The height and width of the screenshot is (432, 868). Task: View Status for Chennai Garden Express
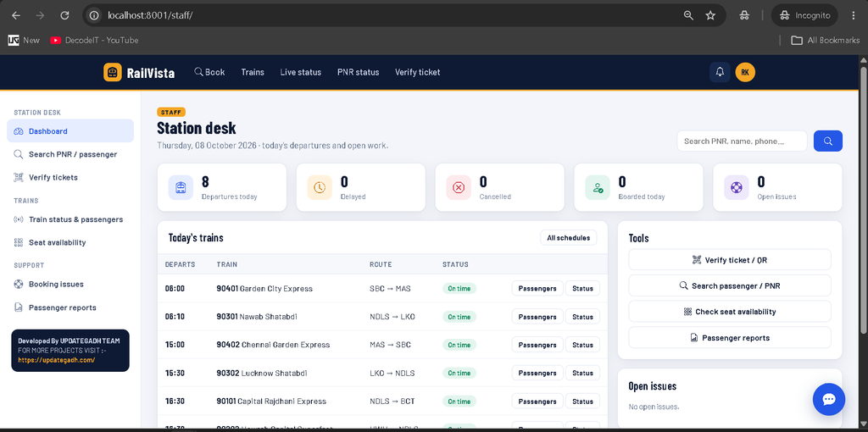tap(582, 345)
